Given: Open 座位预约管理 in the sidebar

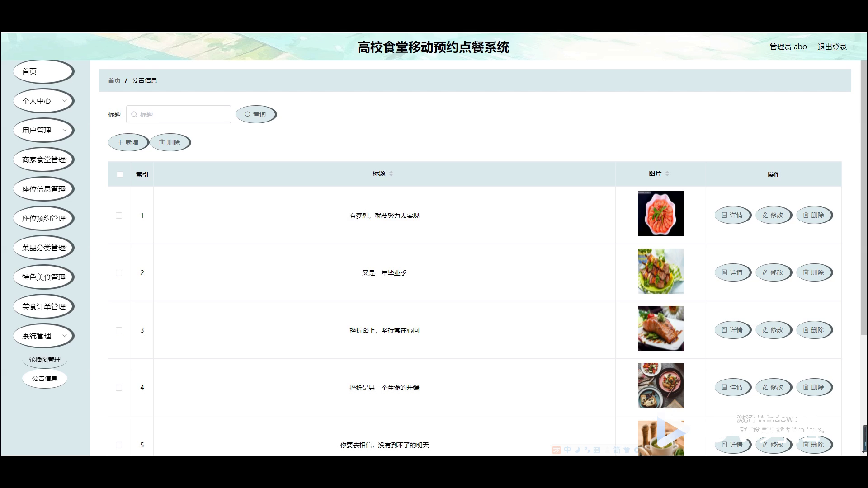Looking at the screenshot, I should pyautogui.click(x=43, y=218).
